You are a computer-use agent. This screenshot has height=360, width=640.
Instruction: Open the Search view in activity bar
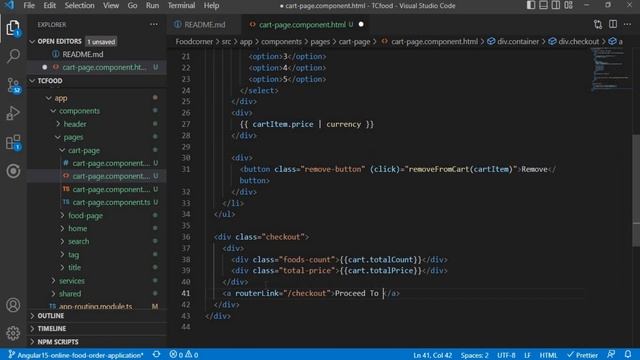coord(13,56)
